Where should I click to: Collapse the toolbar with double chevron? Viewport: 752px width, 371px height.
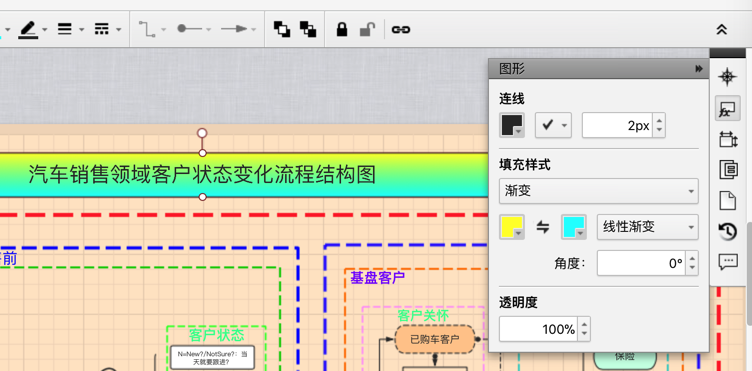coord(722,30)
